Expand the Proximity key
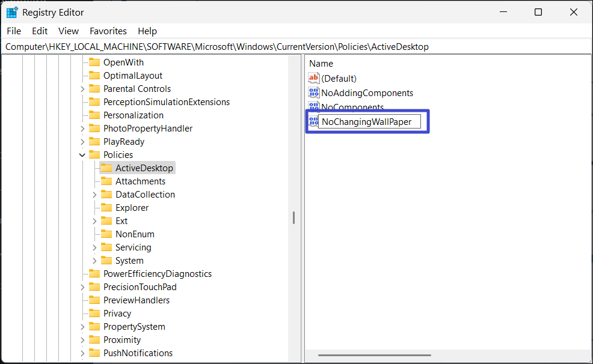 pyautogui.click(x=82, y=340)
